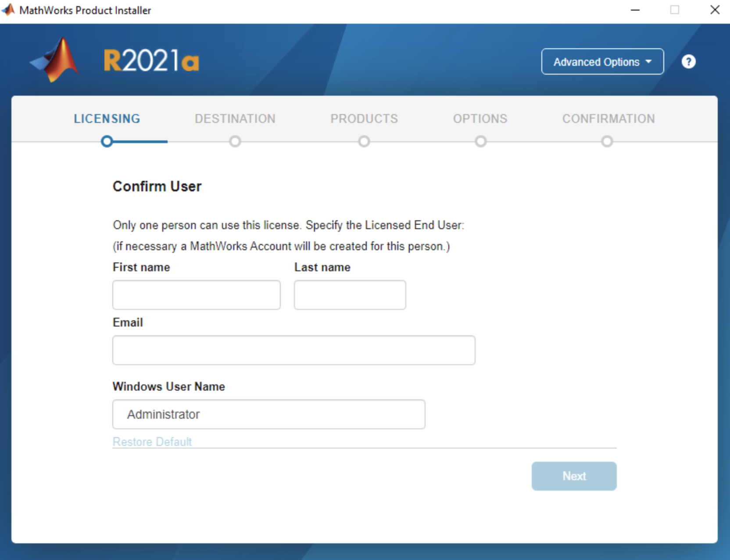This screenshot has width=730, height=560.
Task: Select the Windows User Name field
Action: pos(269,414)
